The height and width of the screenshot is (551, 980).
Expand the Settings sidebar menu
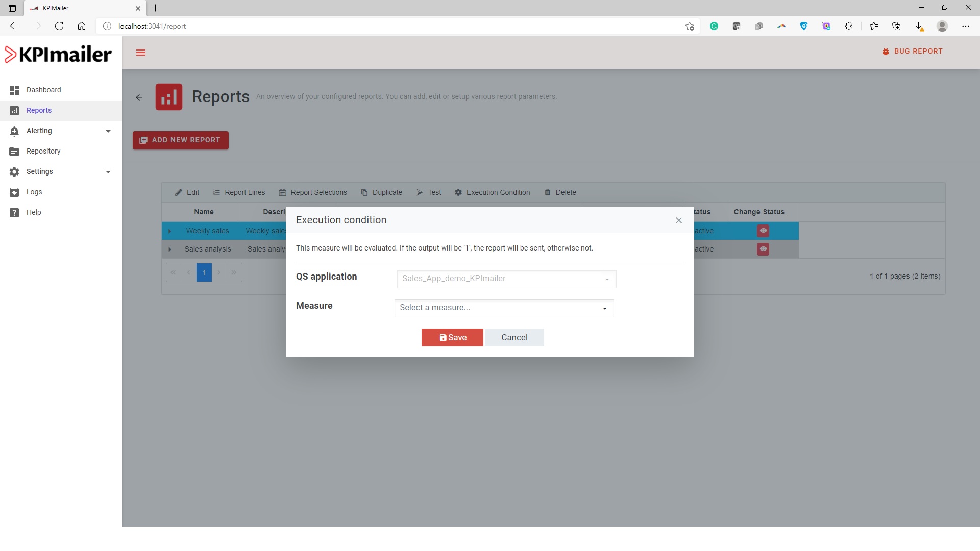[108, 172]
